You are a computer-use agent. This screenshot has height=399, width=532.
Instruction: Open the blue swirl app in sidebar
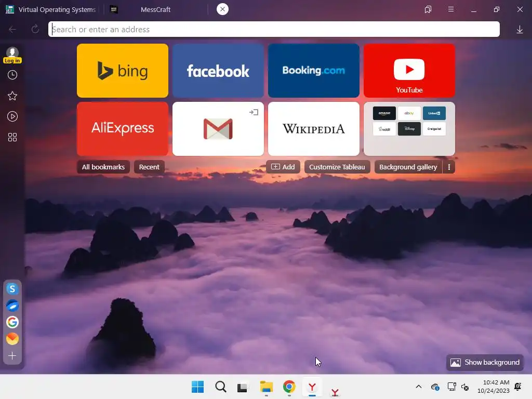tap(12, 305)
